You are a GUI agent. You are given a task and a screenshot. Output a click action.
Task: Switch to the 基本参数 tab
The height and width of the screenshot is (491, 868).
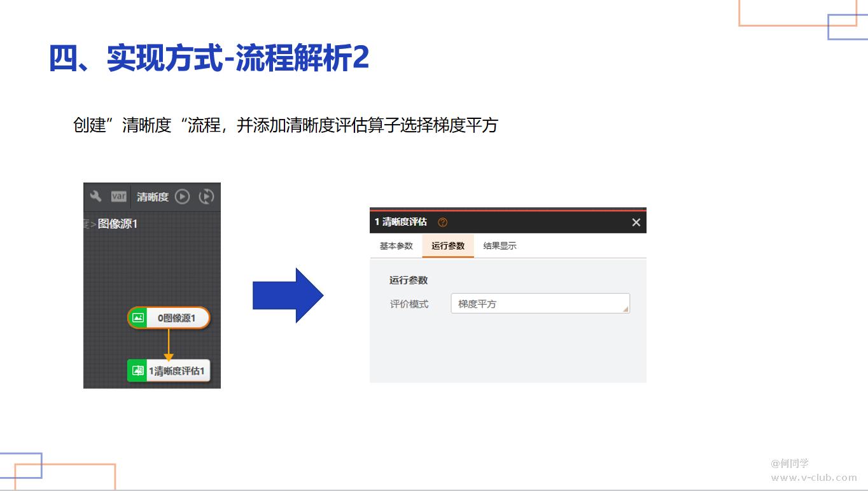click(x=396, y=246)
